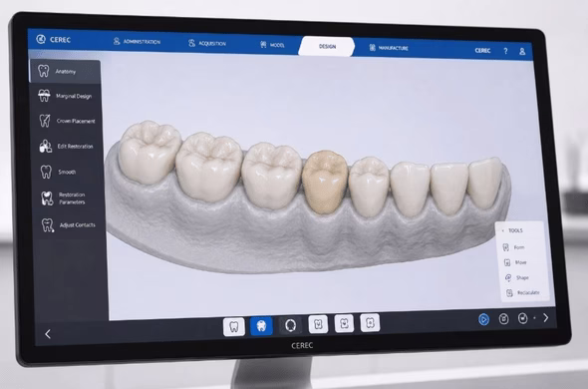Click the single tooth view button in bottom toolbar
This screenshot has width=588, height=389.
(x=234, y=327)
